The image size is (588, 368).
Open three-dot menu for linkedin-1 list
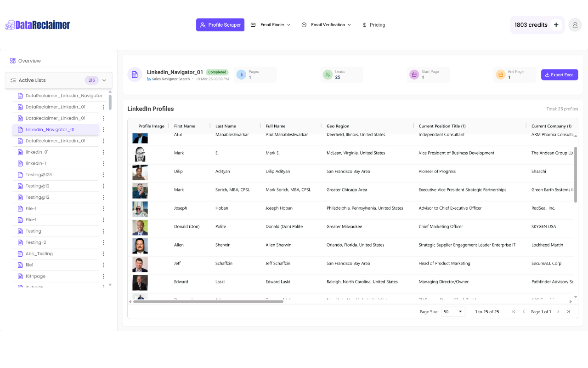[103, 163]
